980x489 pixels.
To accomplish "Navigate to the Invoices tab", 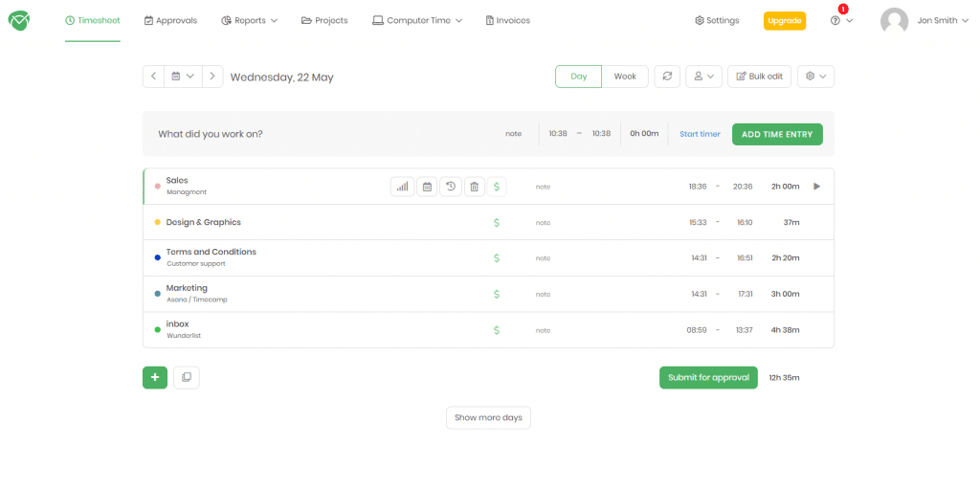I will pos(507,20).
